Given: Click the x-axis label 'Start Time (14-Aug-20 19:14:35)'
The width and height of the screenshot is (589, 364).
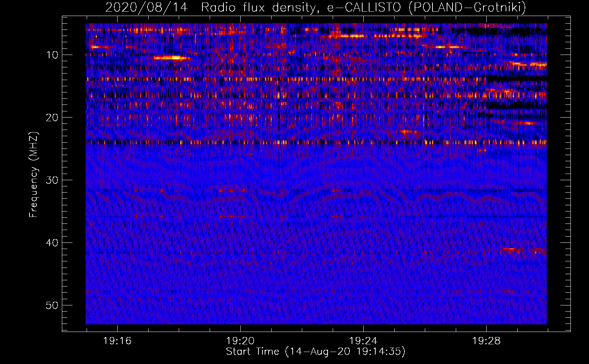Looking at the screenshot, I should pos(316,352).
